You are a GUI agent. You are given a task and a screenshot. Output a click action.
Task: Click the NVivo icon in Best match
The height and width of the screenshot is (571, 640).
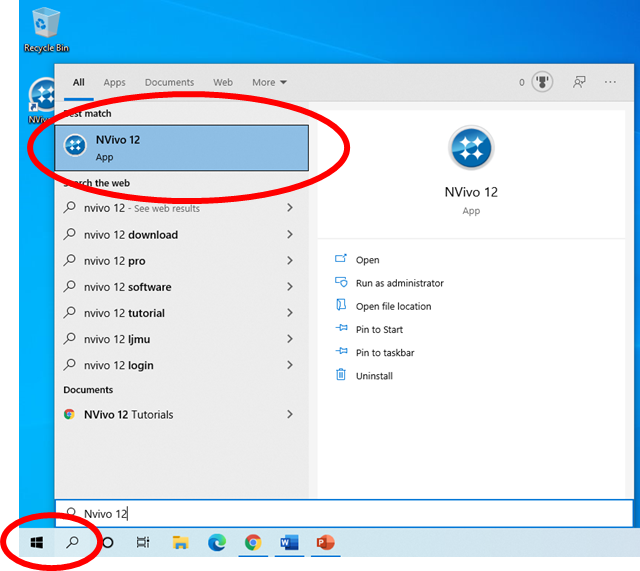coord(75,145)
